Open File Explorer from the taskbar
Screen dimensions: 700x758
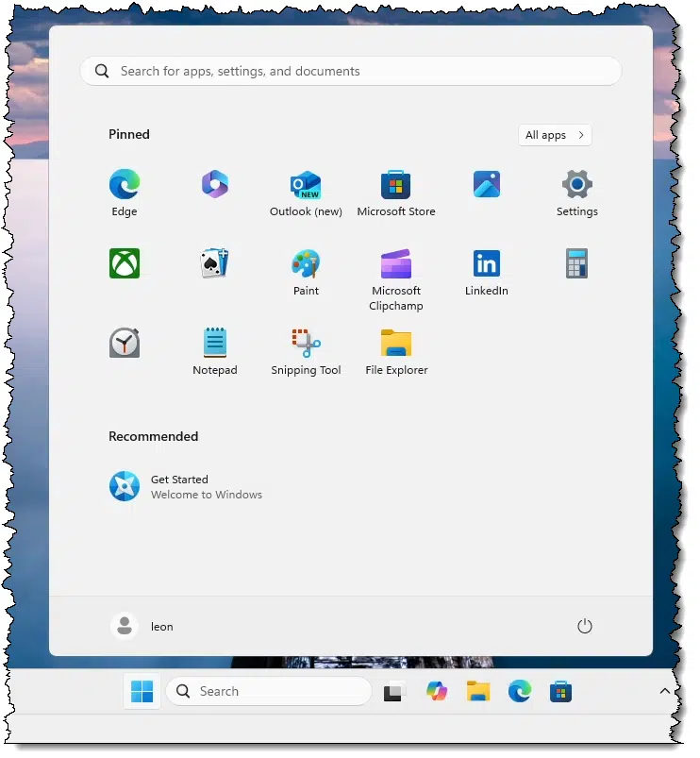(477, 691)
